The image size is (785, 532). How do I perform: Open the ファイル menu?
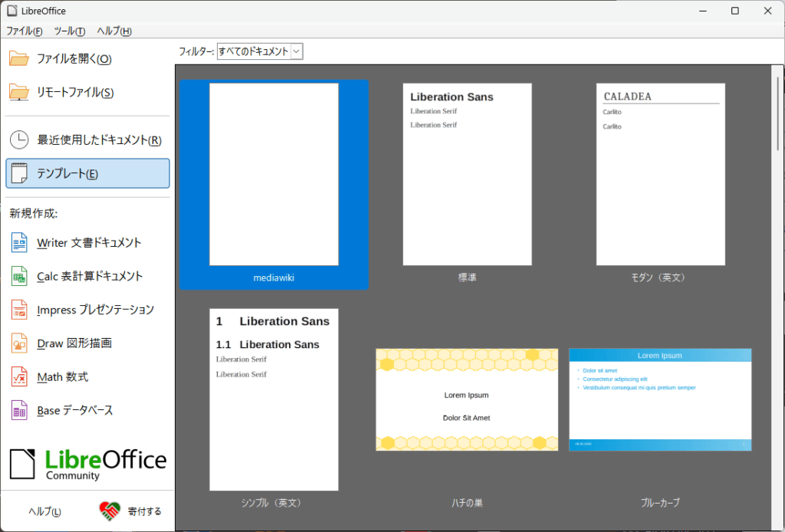pyautogui.click(x=24, y=31)
